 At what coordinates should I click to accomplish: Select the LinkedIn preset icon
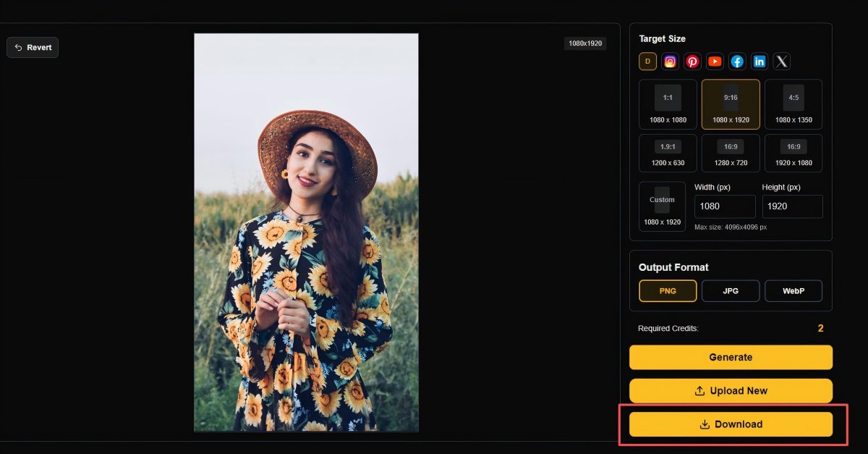pyautogui.click(x=759, y=62)
